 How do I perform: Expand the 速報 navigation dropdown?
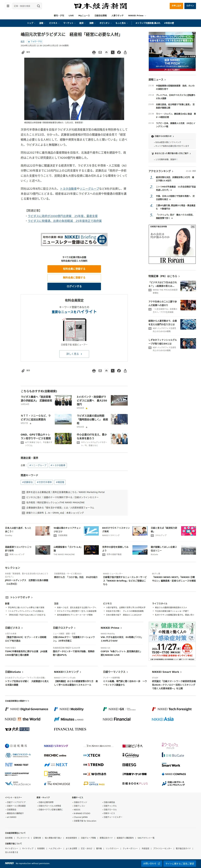[x=42, y=23]
